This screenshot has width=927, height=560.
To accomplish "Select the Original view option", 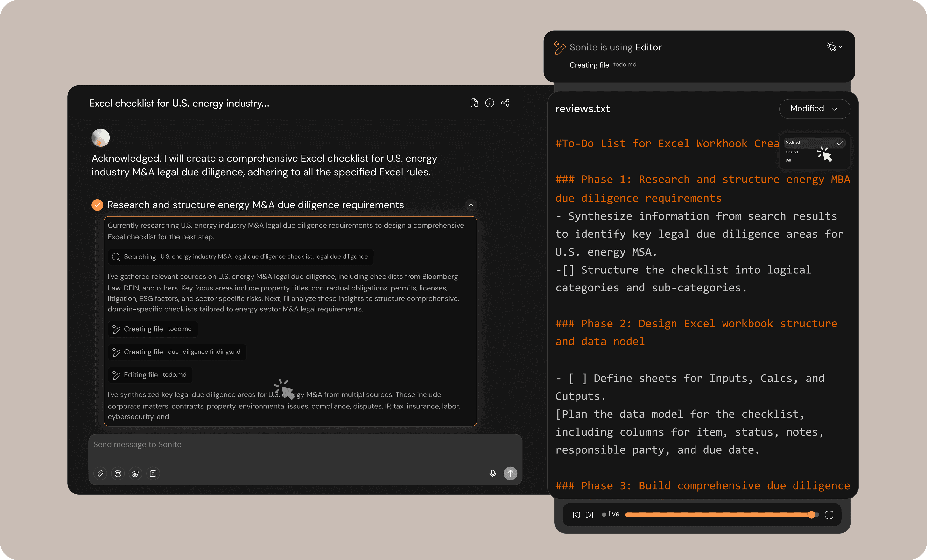I will point(792,152).
